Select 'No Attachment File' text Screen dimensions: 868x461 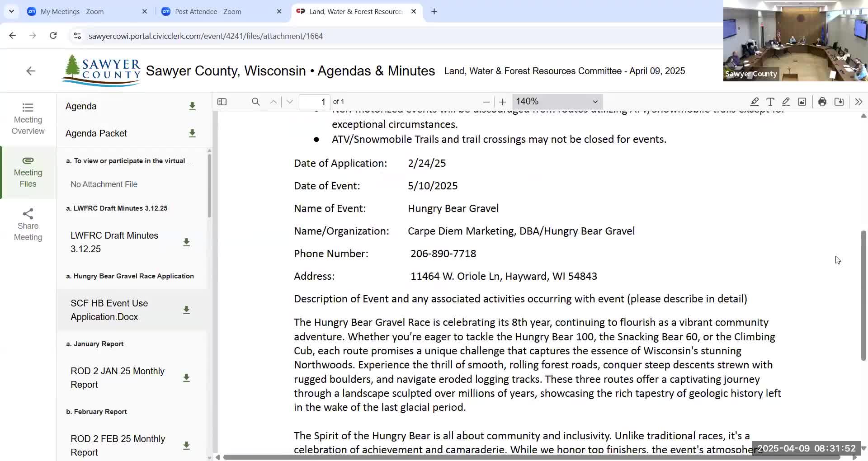104,184
